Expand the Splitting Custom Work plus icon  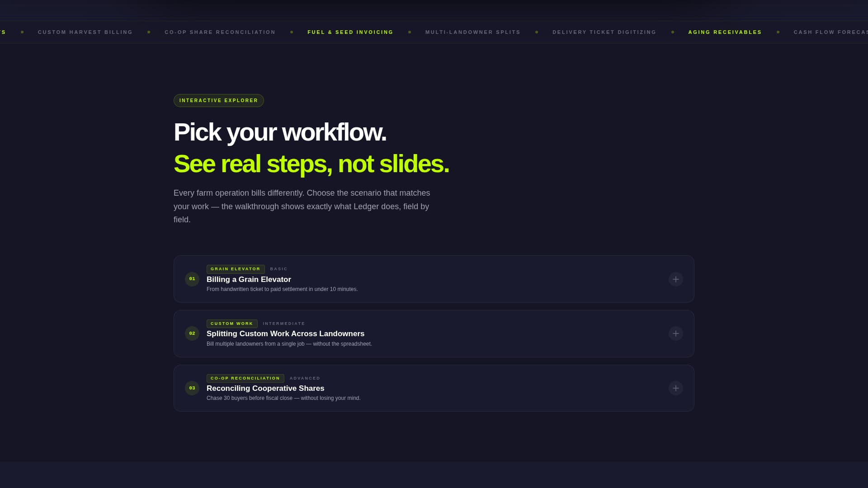tap(675, 333)
